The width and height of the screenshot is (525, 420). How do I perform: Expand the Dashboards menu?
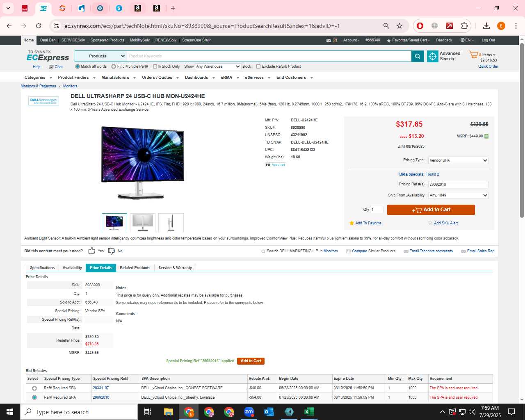click(x=200, y=78)
